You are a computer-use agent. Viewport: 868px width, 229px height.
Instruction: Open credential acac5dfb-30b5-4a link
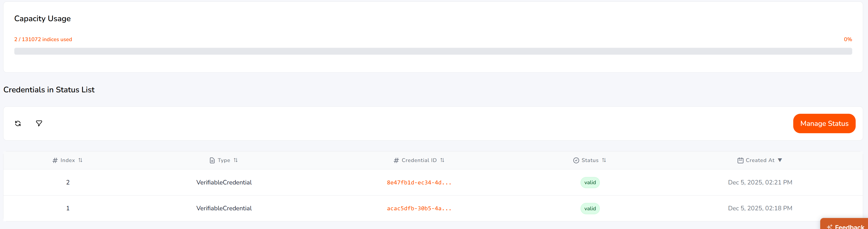click(x=419, y=209)
